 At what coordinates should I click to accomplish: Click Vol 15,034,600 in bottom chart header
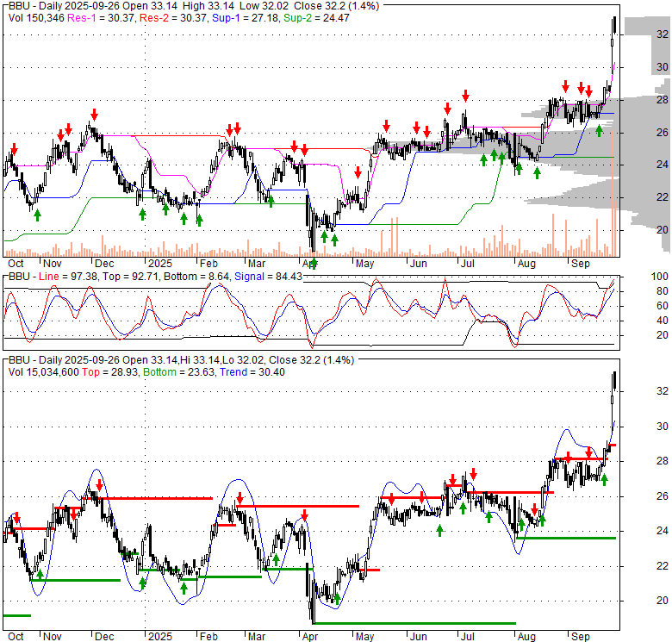(43, 372)
